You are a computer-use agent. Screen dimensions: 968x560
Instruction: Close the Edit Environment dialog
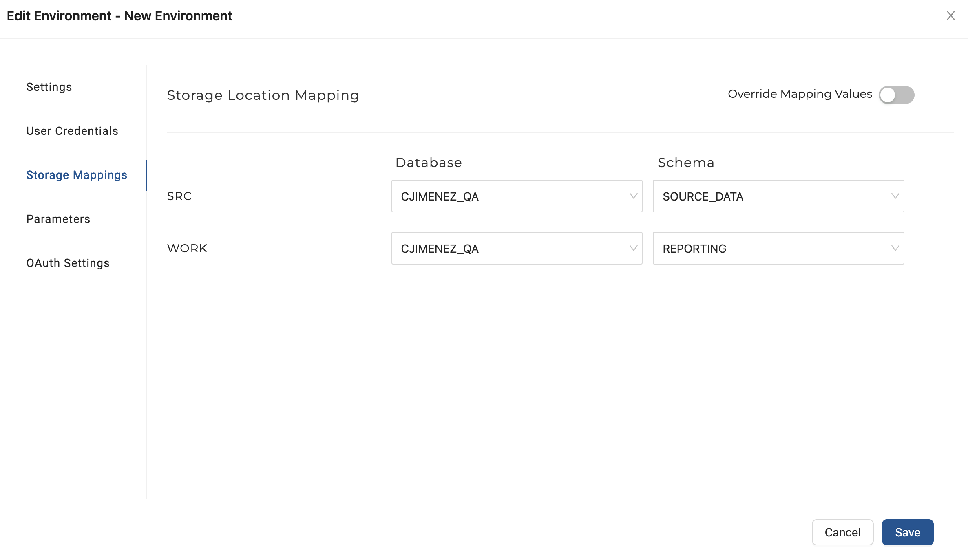click(x=950, y=16)
